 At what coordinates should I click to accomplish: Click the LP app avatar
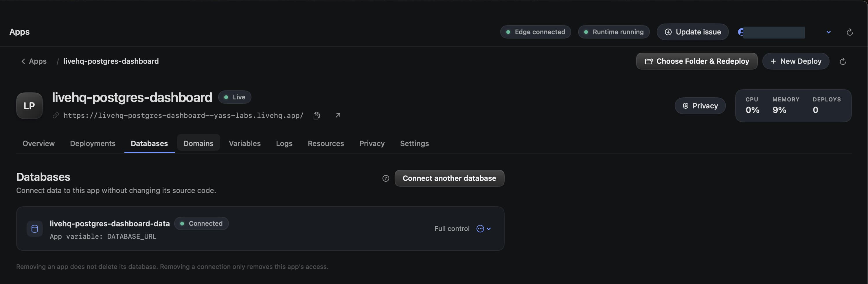(x=29, y=106)
